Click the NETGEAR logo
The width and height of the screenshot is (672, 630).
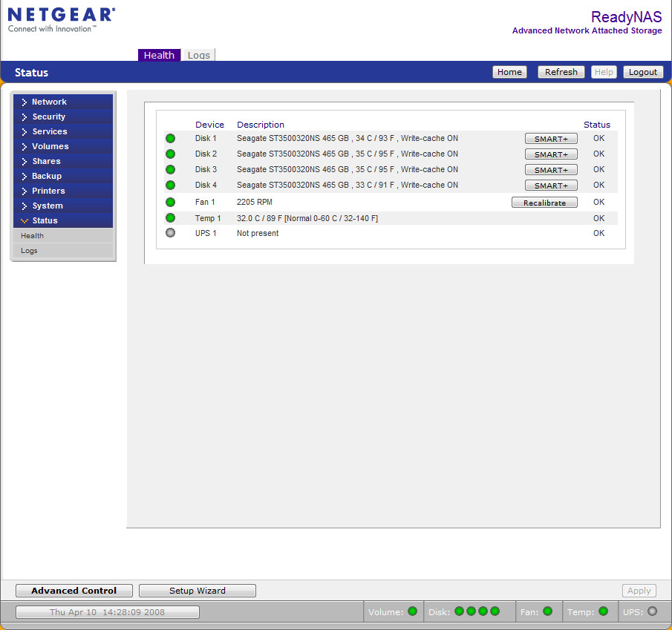tap(62, 20)
